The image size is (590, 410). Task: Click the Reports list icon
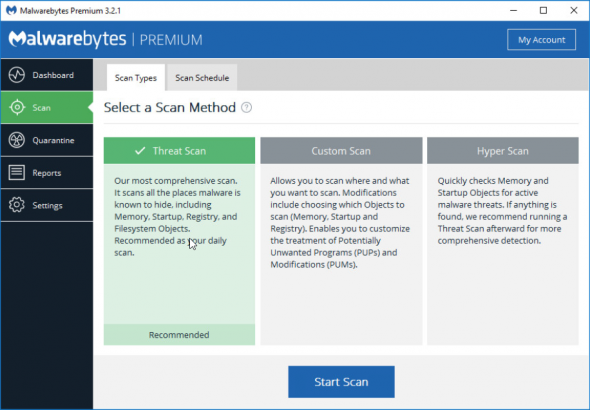17,173
